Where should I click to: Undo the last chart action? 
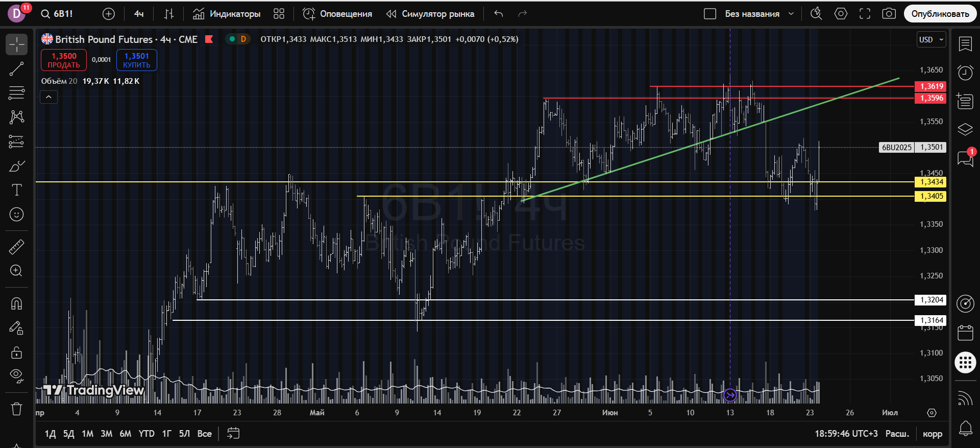(x=499, y=14)
